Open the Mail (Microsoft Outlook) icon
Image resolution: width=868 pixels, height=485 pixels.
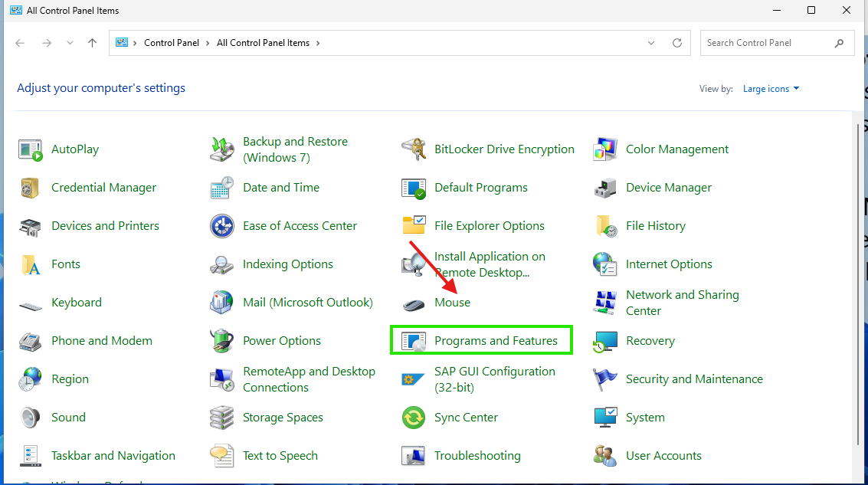click(222, 303)
